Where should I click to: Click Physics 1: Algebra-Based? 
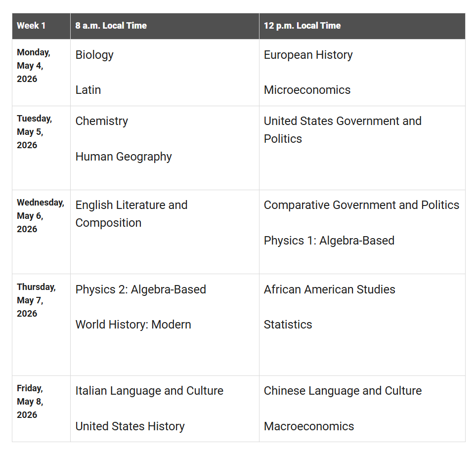click(x=329, y=241)
